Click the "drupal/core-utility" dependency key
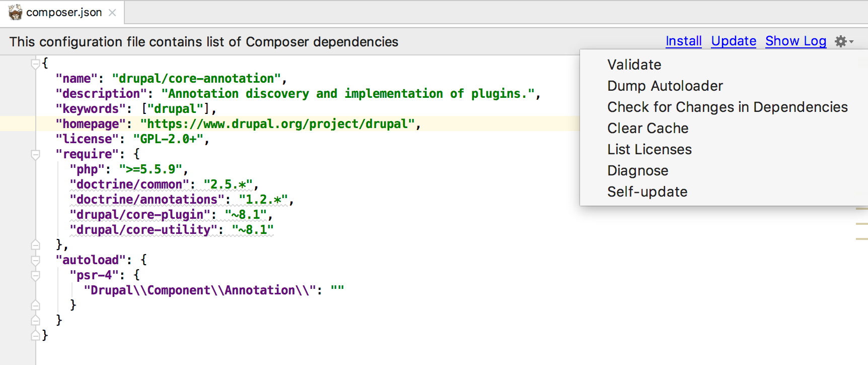 [x=143, y=230]
